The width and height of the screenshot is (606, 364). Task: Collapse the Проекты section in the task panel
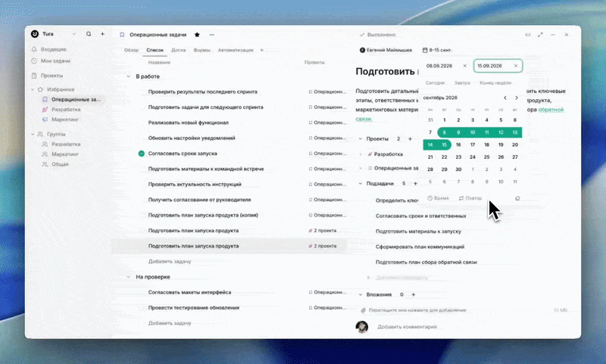pyautogui.click(x=361, y=139)
